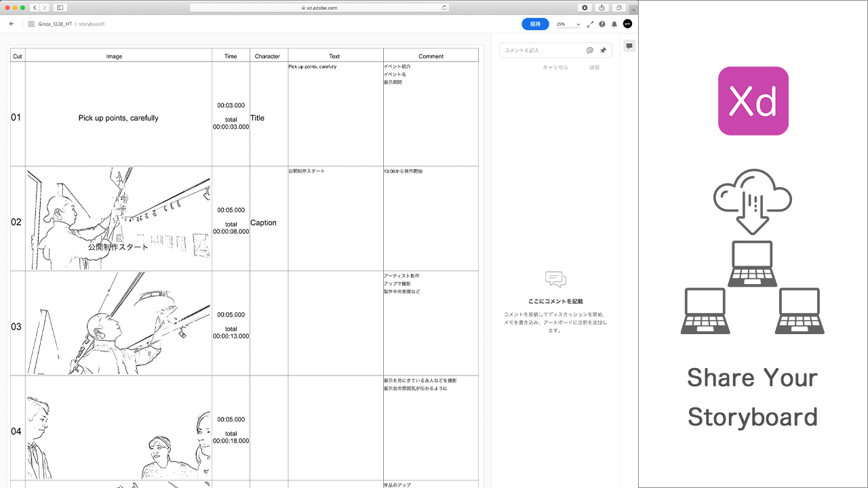Click the イベント紹介 comment text
This screenshot has height=488, width=868.
397,66
